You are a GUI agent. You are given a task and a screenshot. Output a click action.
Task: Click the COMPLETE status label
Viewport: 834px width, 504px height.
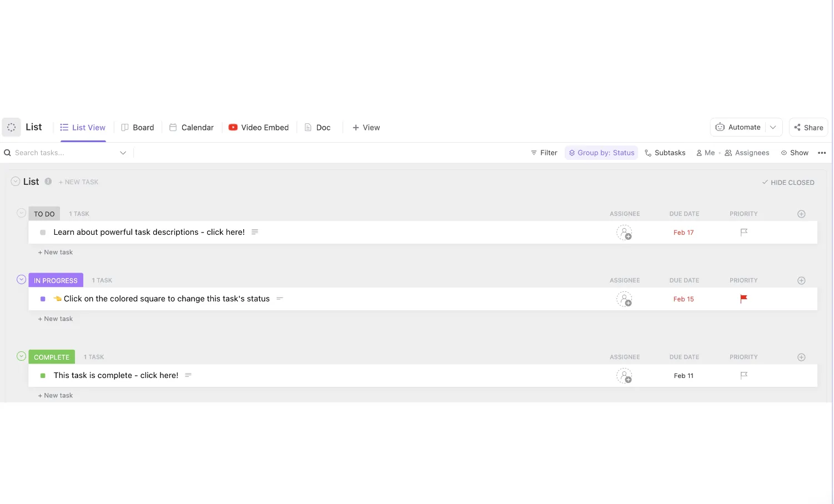pos(52,357)
